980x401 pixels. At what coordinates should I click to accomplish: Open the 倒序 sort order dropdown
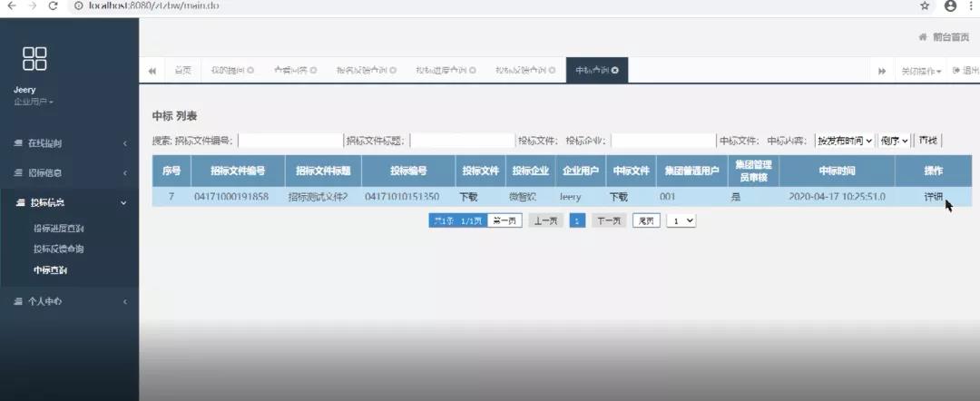coord(894,141)
